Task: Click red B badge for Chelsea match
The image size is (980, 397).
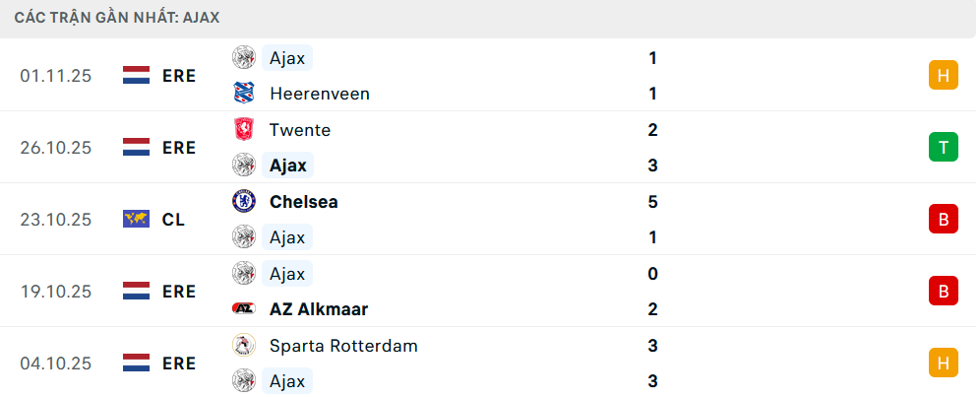Action: [x=943, y=220]
